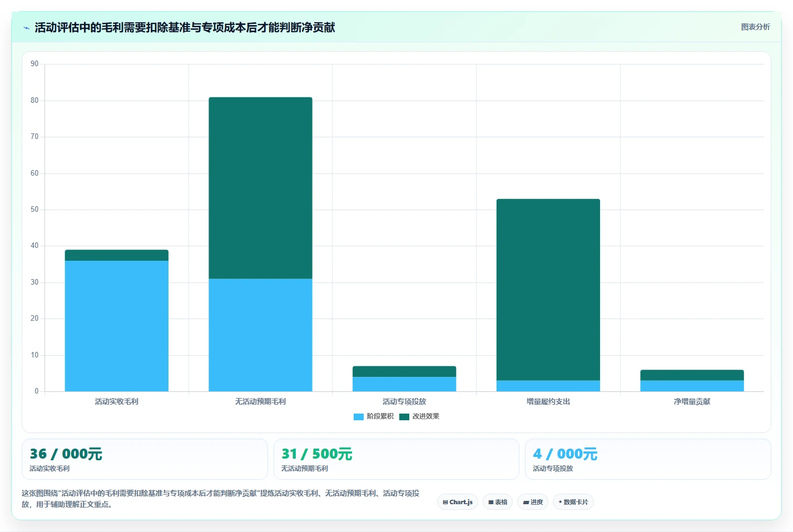Click the chart title heading text

point(185,27)
